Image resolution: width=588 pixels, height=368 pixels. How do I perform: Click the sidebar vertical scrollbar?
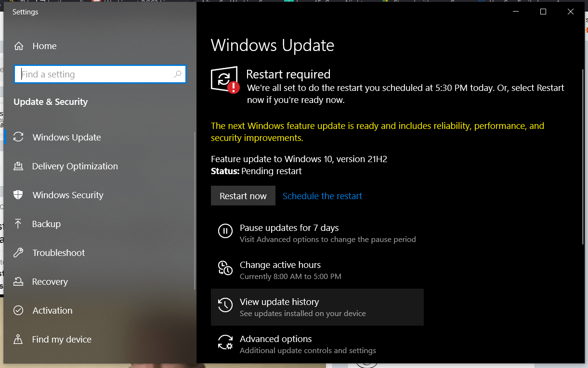click(195, 210)
